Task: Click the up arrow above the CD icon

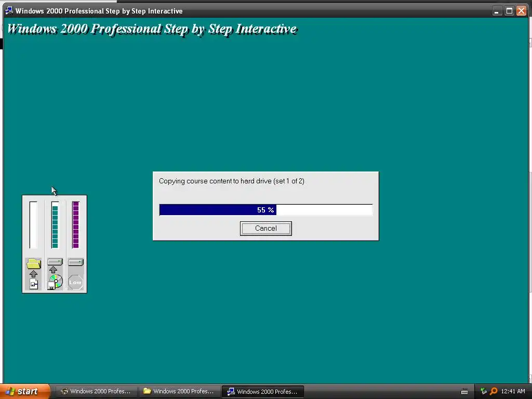Action: tap(54, 270)
